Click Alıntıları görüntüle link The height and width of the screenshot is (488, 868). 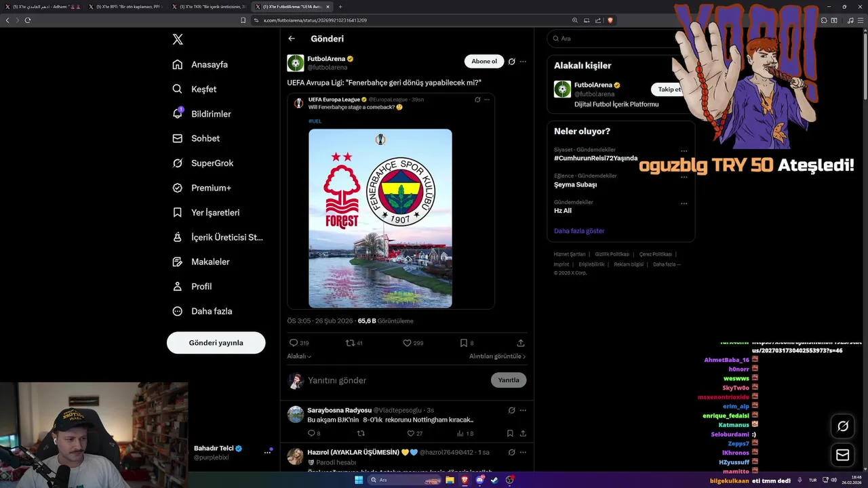click(498, 356)
